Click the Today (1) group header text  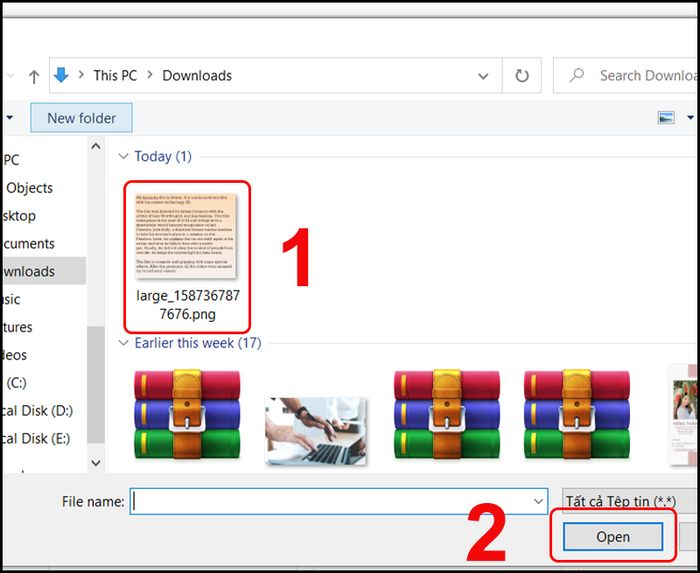click(163, 156)
